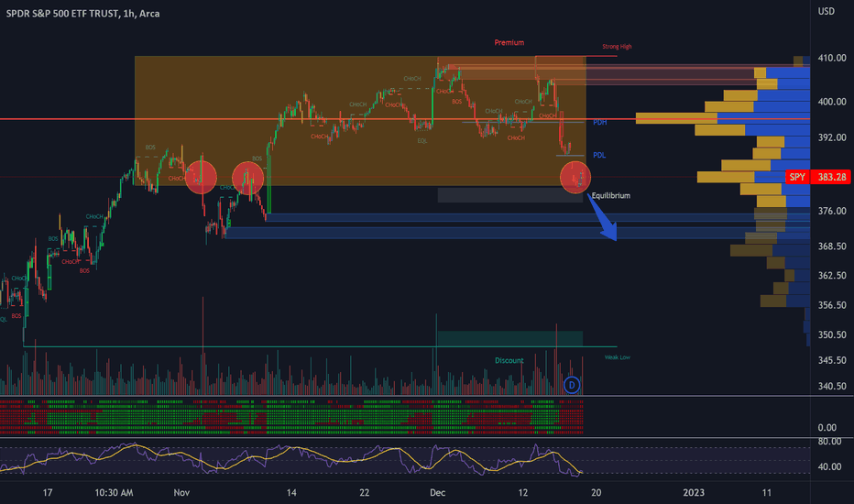The width and height of the screenshot is (854, 504).
Task: Click the 400.00 price axis label
Action: click(x=832, y=102)
